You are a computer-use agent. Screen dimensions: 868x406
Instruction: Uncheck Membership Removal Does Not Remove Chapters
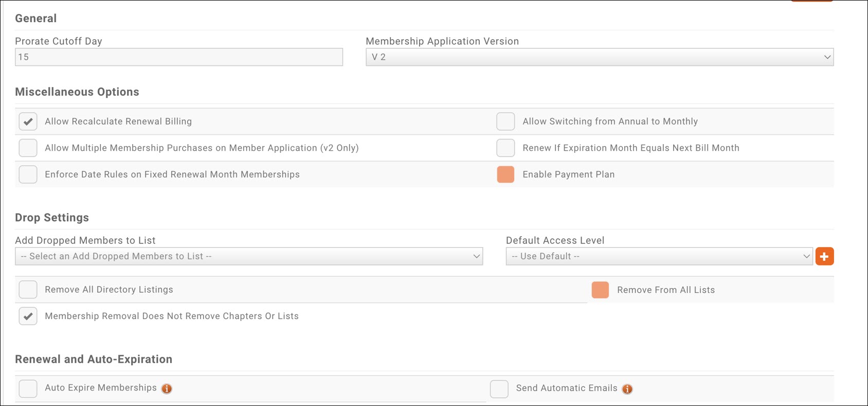click(28, 316)
